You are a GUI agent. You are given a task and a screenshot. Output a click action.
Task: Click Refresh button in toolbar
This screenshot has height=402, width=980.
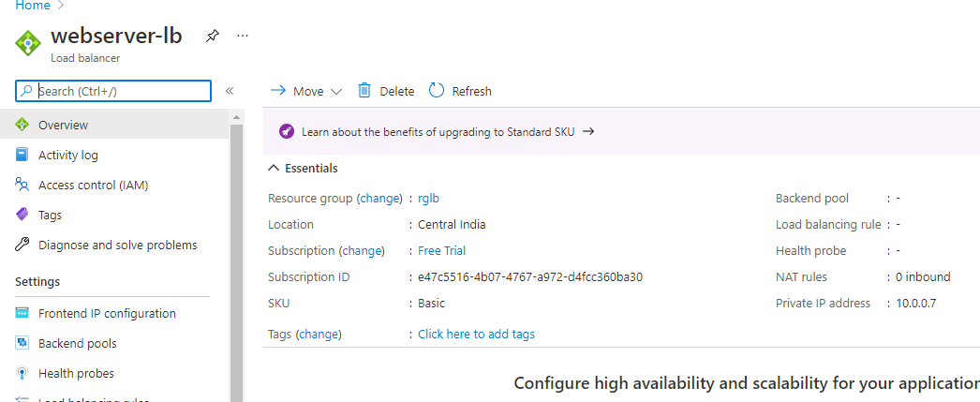click(x=460, y=91)
